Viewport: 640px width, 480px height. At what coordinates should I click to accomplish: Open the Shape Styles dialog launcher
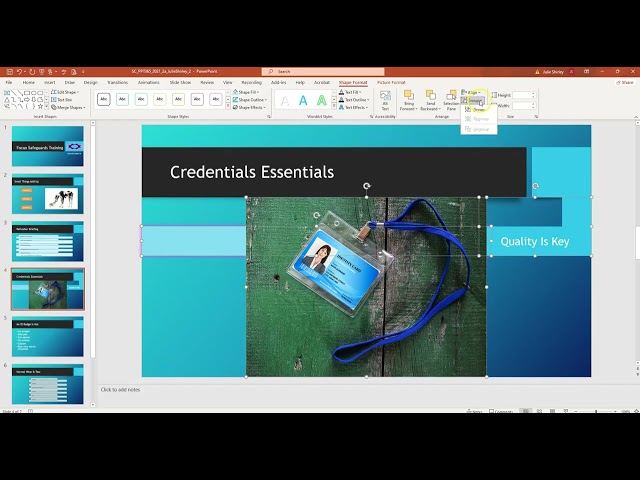pyautogui.click(x=269, y=117)
